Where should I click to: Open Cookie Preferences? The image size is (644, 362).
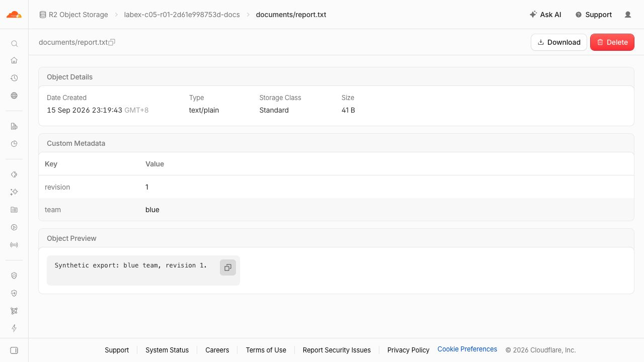467,349
